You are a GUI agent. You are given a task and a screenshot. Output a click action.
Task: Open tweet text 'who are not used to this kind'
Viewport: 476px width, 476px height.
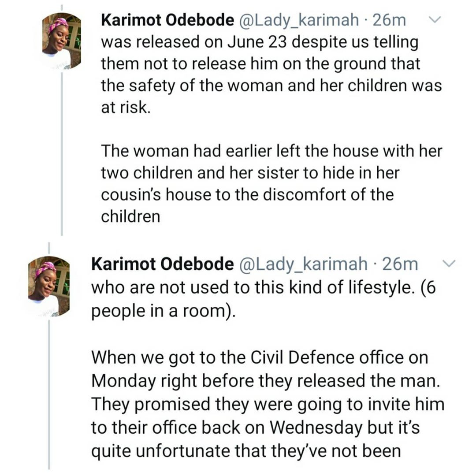click(264, 299)
